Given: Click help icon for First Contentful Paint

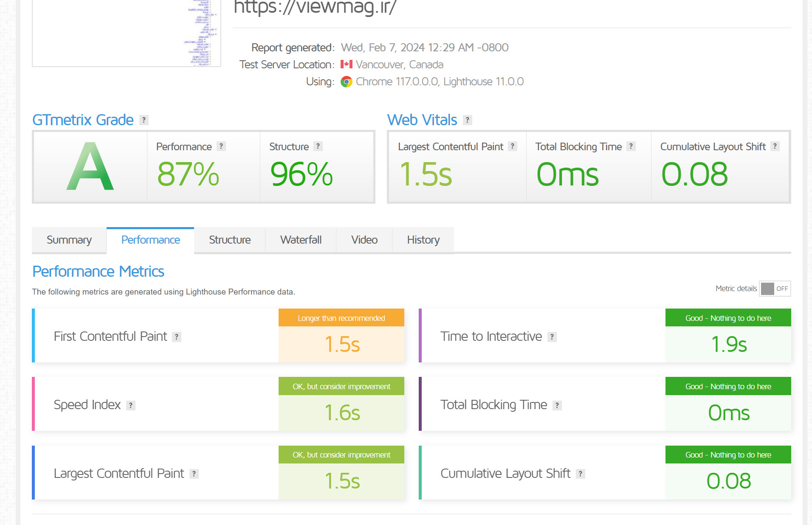Looking at the screenshot, I should [x=177, y=337].
